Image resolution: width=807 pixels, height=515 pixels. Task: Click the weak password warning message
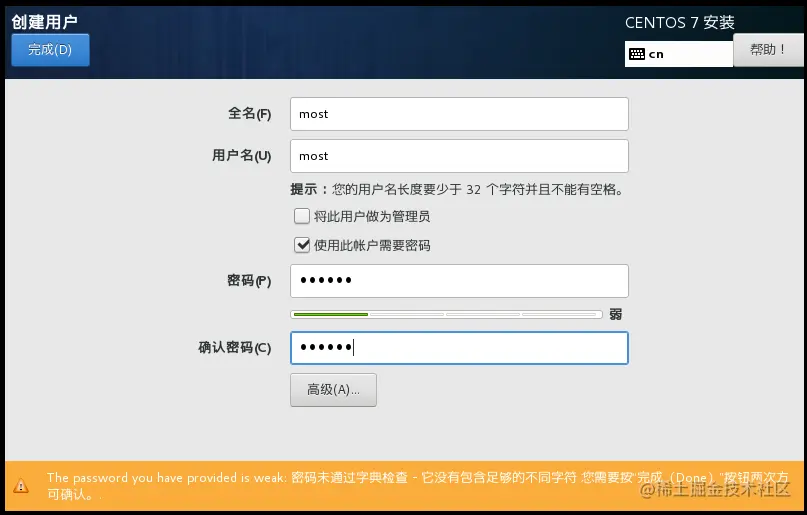click(x=417, y=486)
